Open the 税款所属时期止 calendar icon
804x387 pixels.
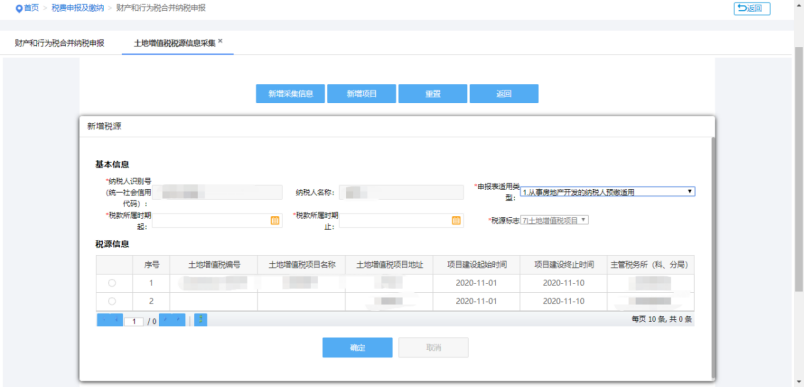[456, 220]
